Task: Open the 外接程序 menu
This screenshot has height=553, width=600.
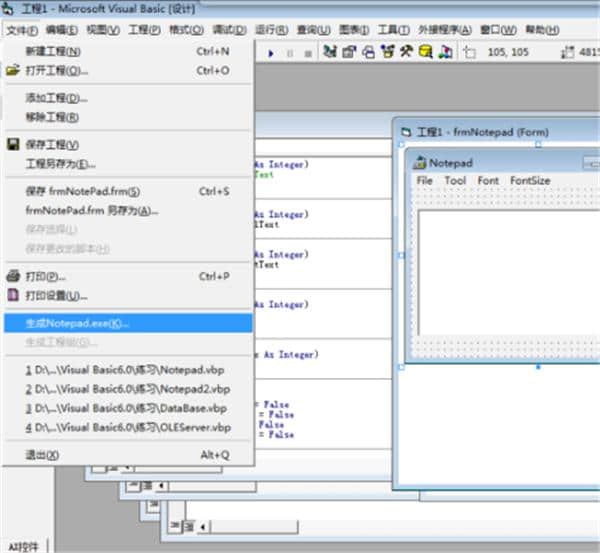Action: point(442,30)
